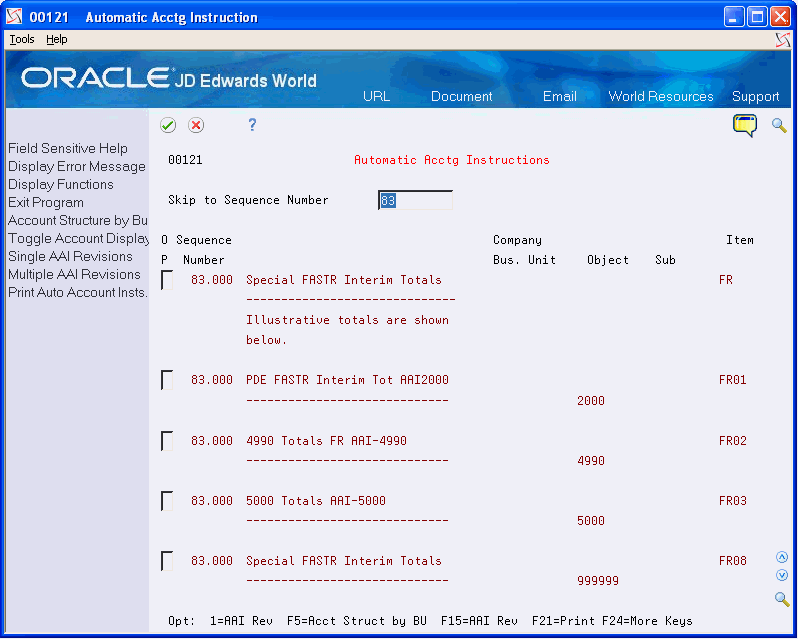Click '4990 Totals FR AAI-4990' description
Screen dimensions: 798x639
click(326, 441)
